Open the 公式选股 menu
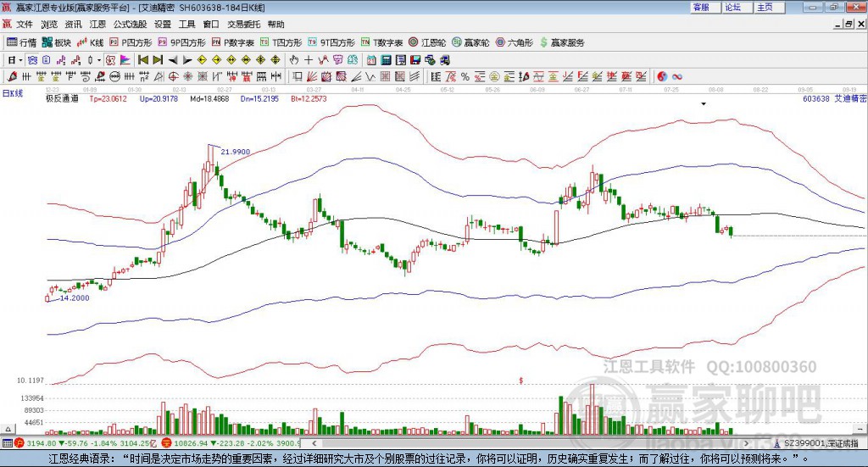This screenshot has height=467, width=868. click(130, 25)
